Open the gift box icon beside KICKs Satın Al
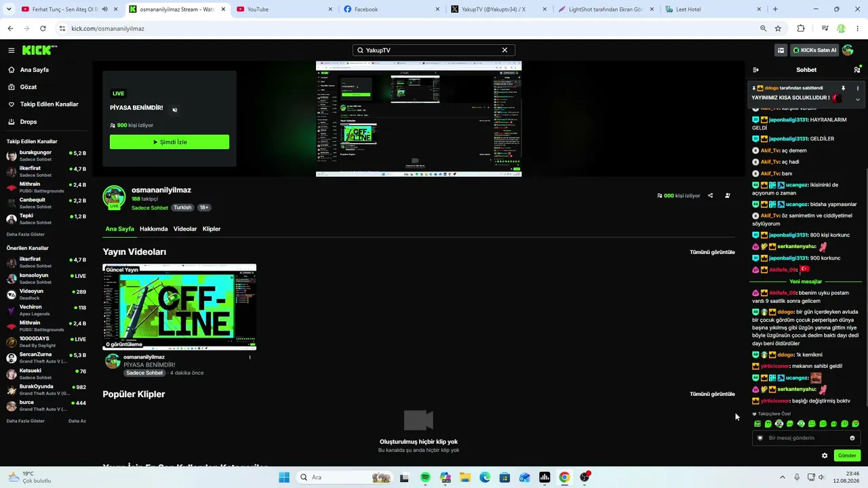Screen dimensions: 868x488 (x=781, y=50)
